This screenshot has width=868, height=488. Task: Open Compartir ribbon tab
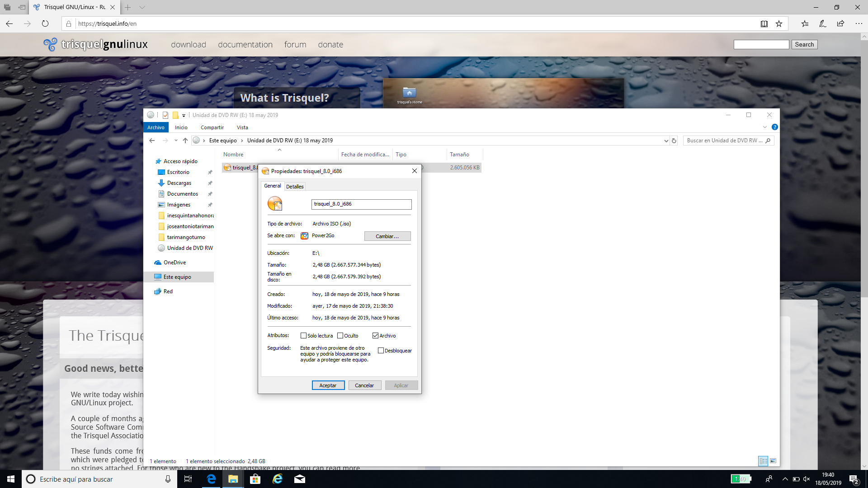(212, 127)
